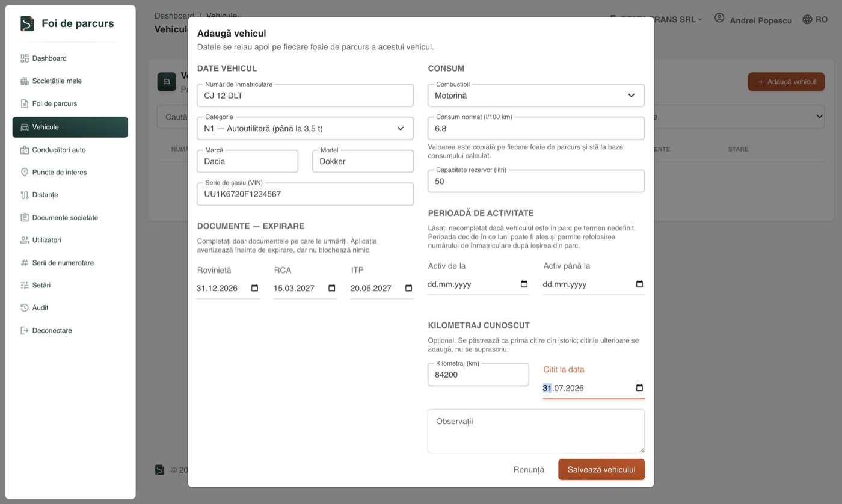This screenshot has width=842, height=504.
Task: Click the Kilometraj (km) field
Action: point(478,375)
